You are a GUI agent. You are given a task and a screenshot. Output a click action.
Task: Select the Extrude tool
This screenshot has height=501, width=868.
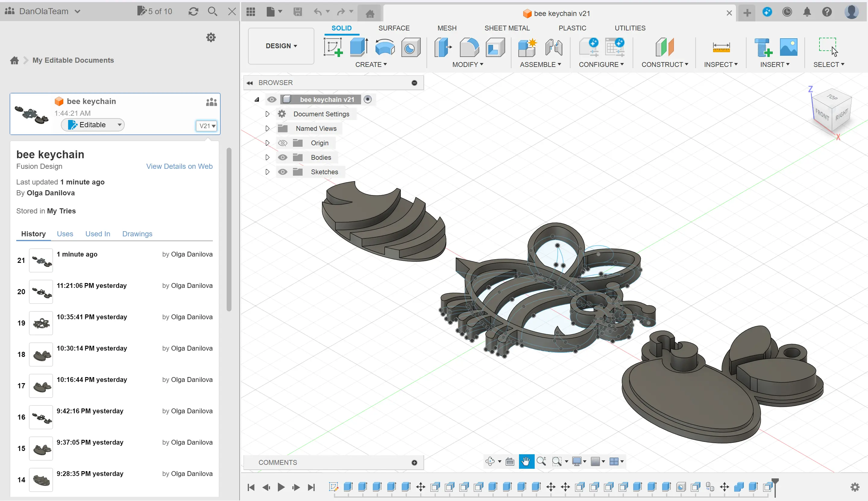tap(359, 47)
